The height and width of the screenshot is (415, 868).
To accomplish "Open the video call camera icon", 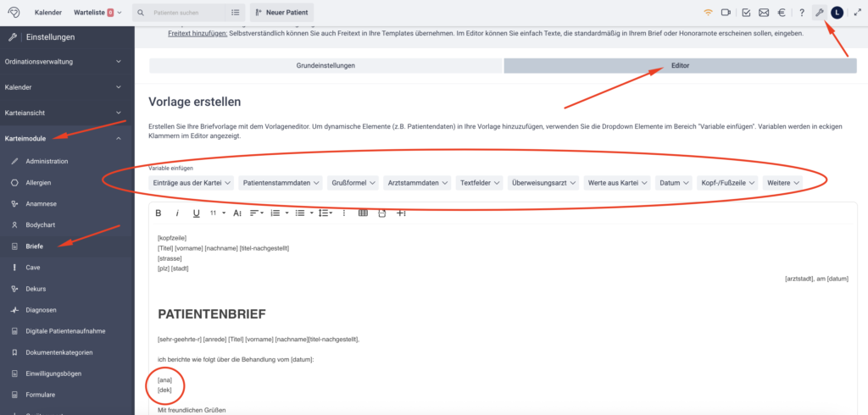I will (x=726, y=12).
